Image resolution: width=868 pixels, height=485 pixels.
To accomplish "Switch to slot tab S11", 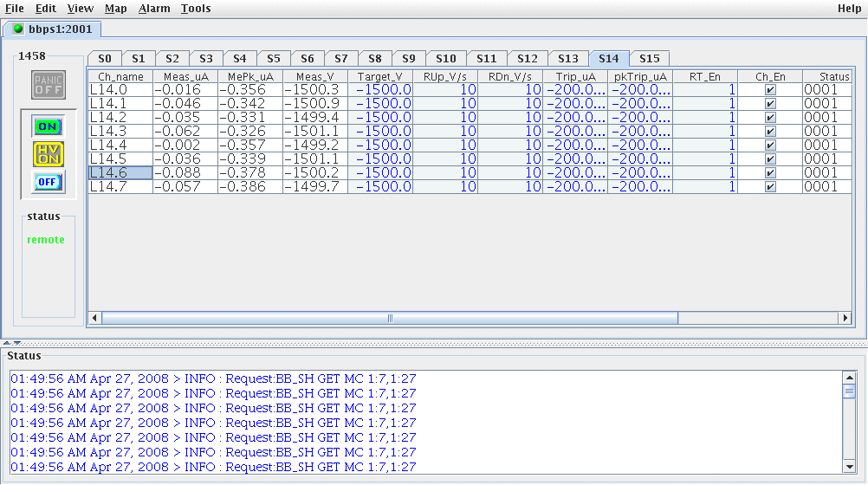I will 487,59.
